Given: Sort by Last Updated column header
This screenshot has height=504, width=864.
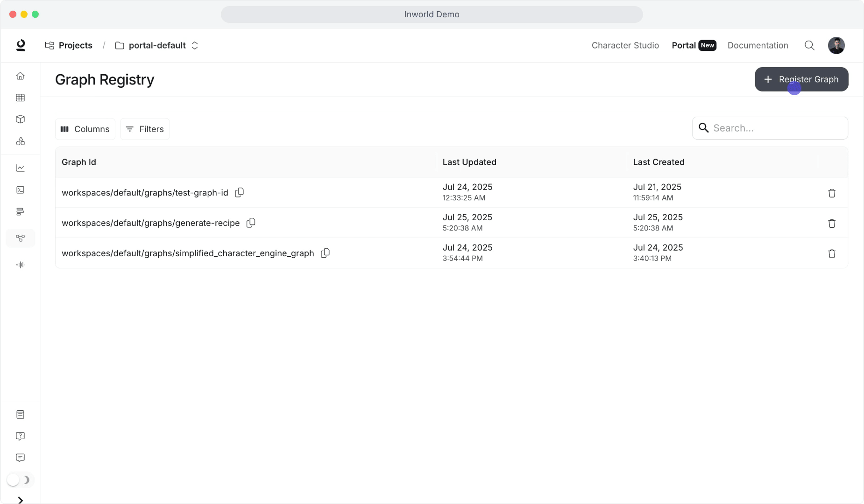Looking at the screenshot, I should (x=469, y=162).
